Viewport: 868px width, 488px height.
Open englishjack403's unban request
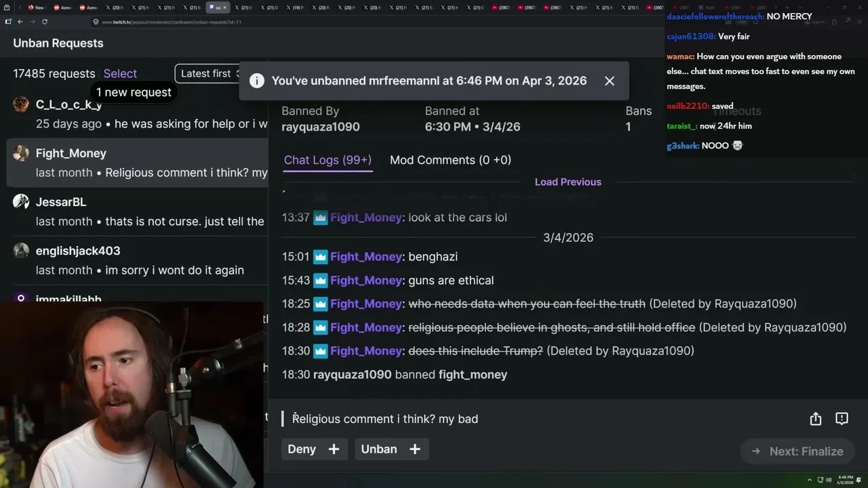pyautogui.click(x=138, y=260)
